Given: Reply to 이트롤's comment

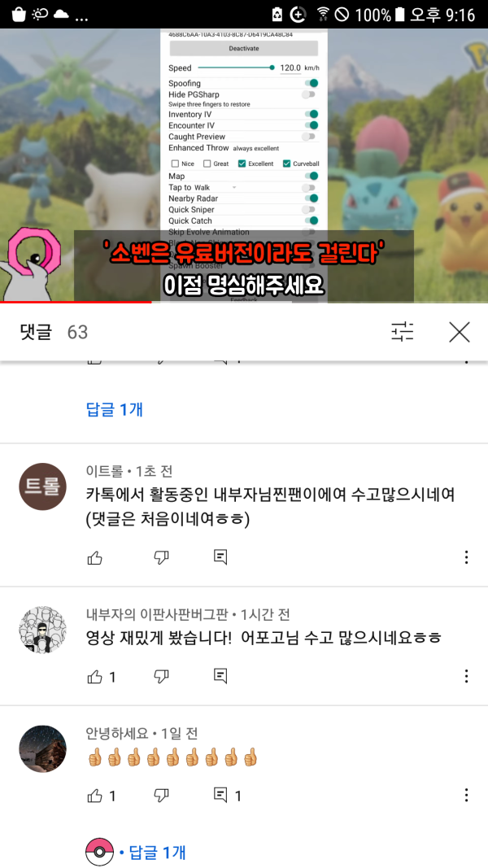Looking at the screenshot, I should tap(220, 557).
